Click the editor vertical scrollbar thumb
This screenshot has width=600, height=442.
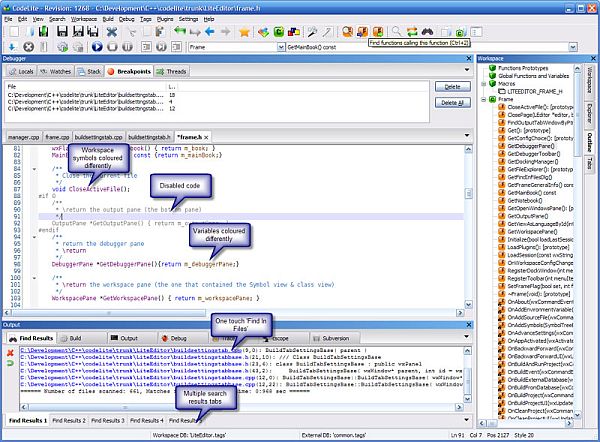468,193
